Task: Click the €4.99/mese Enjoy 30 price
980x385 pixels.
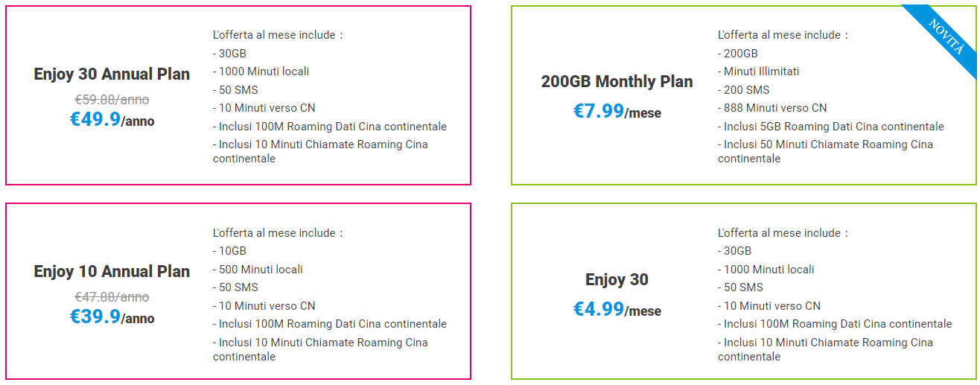Action: pyautogui.click(x=617, y=309)
